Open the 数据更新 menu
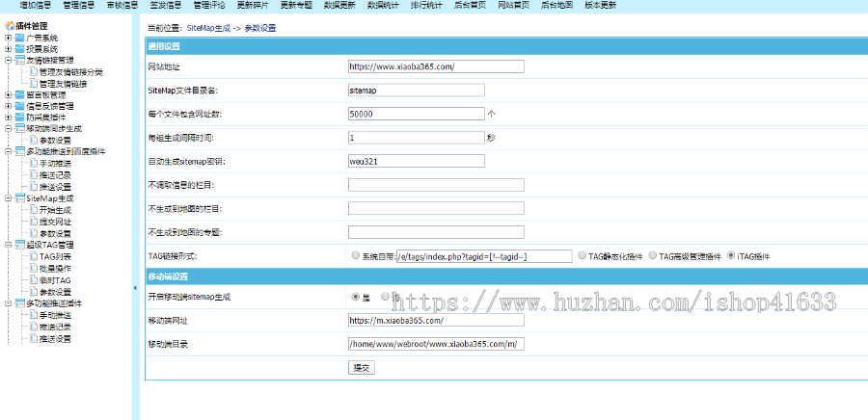The width and height of the screenshot is (868, 420). (x=339, y=6)
